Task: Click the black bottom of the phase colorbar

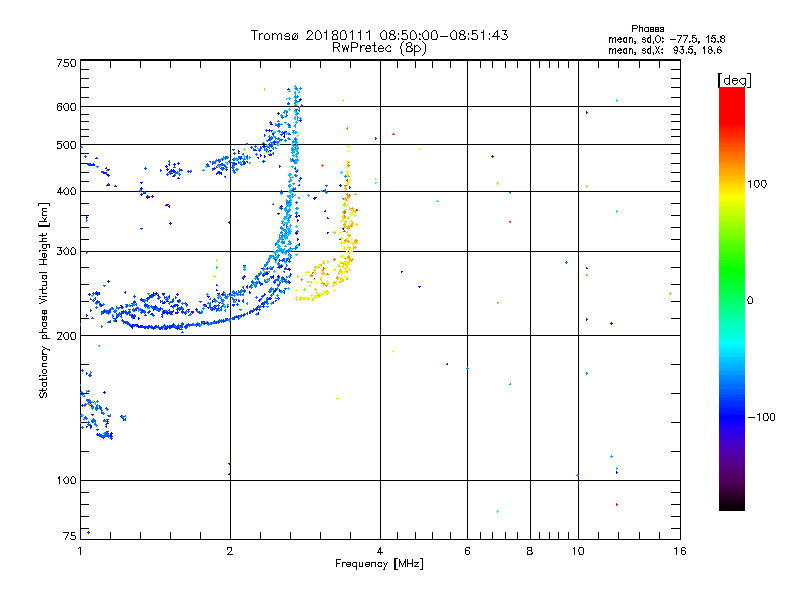Action: [x=732, y=503]
